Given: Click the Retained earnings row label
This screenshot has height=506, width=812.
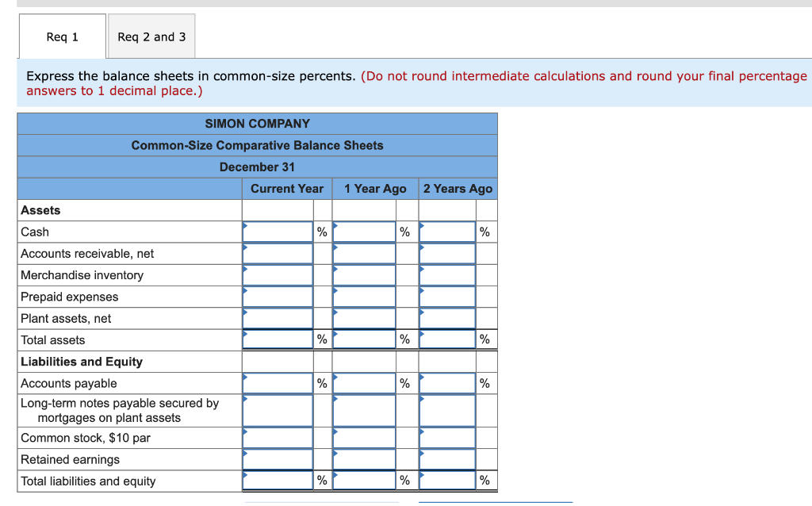Looking at the screenshot, I should coord(70,459).
